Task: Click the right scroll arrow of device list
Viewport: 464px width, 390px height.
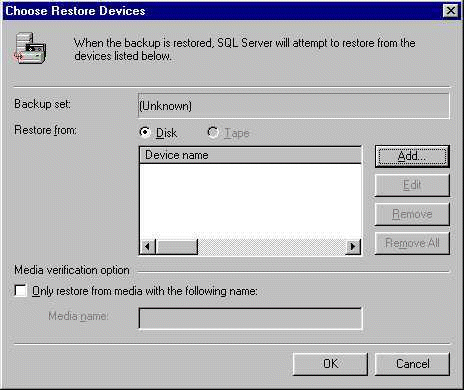Action: (x=353, y=247)
